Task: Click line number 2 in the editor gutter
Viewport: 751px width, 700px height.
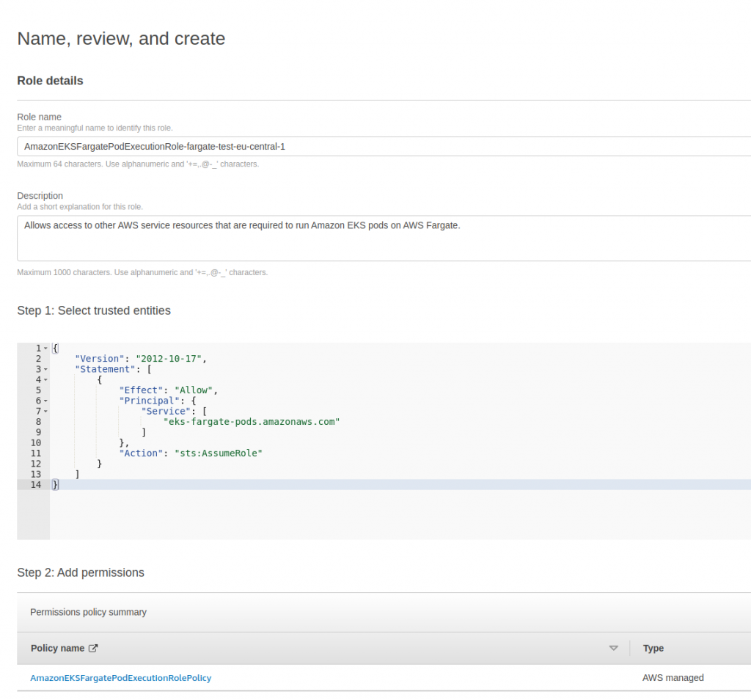Action: 37,359
